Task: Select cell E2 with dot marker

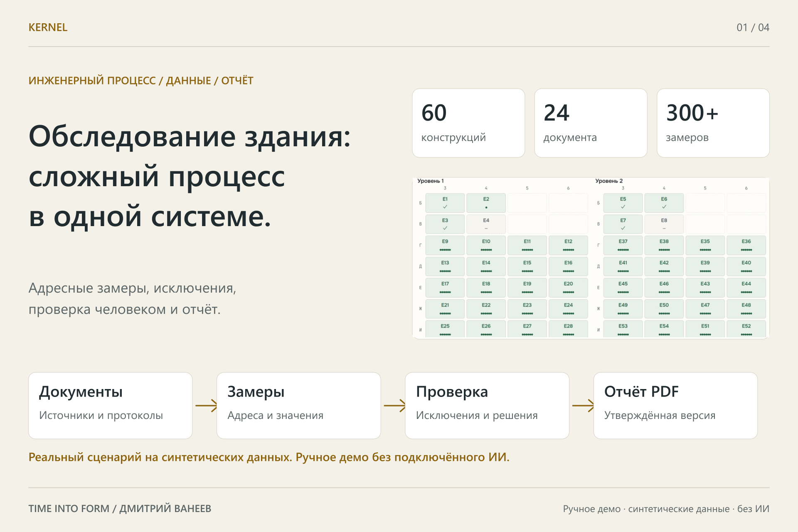Action: tap(486, 203)
